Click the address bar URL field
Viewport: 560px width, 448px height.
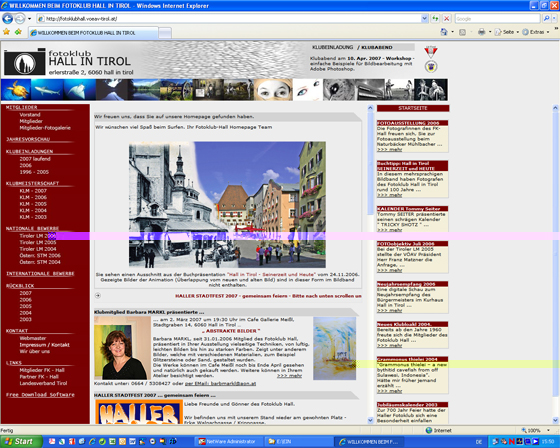pos(229,19)
